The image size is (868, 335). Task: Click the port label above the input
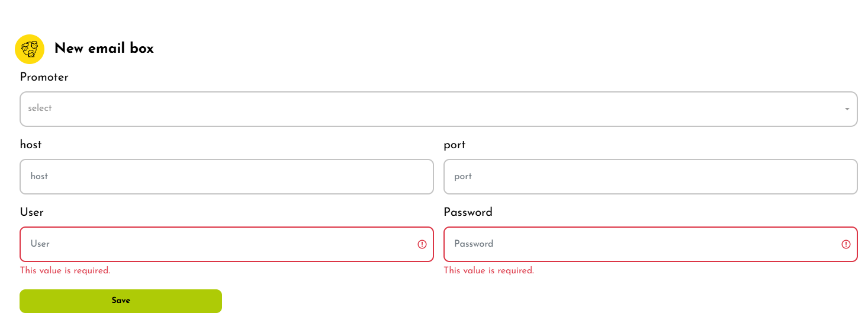[455, 145]
